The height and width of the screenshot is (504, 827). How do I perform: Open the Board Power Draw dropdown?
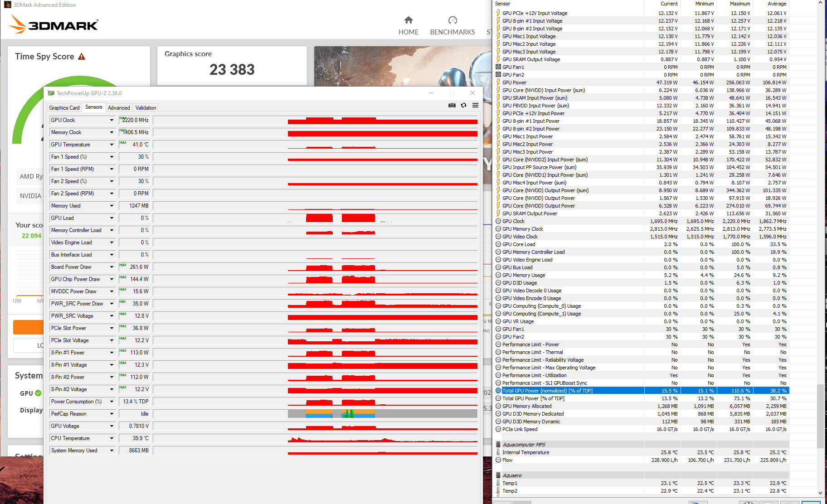[112, 267]
